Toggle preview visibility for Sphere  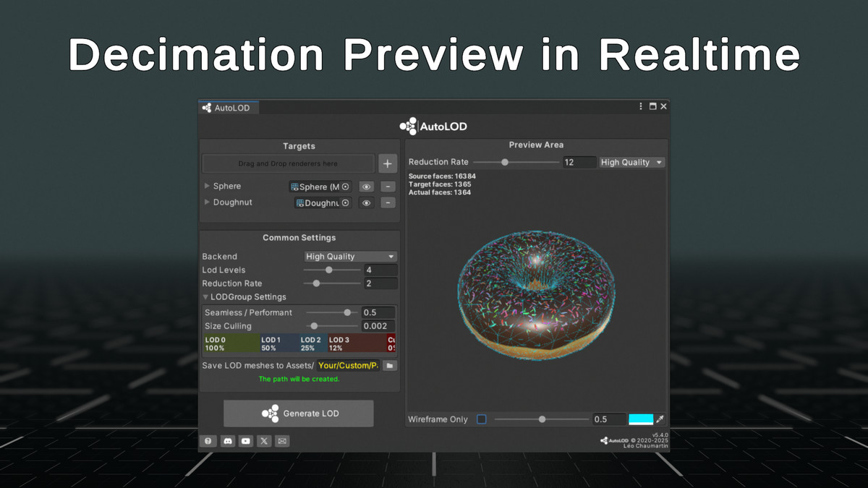367,187
